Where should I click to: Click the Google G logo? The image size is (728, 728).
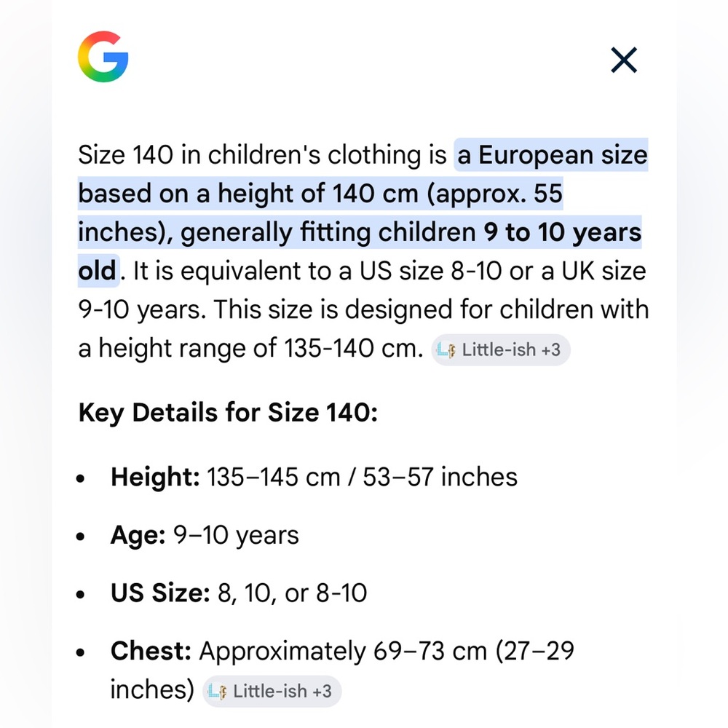pos(103,57)
